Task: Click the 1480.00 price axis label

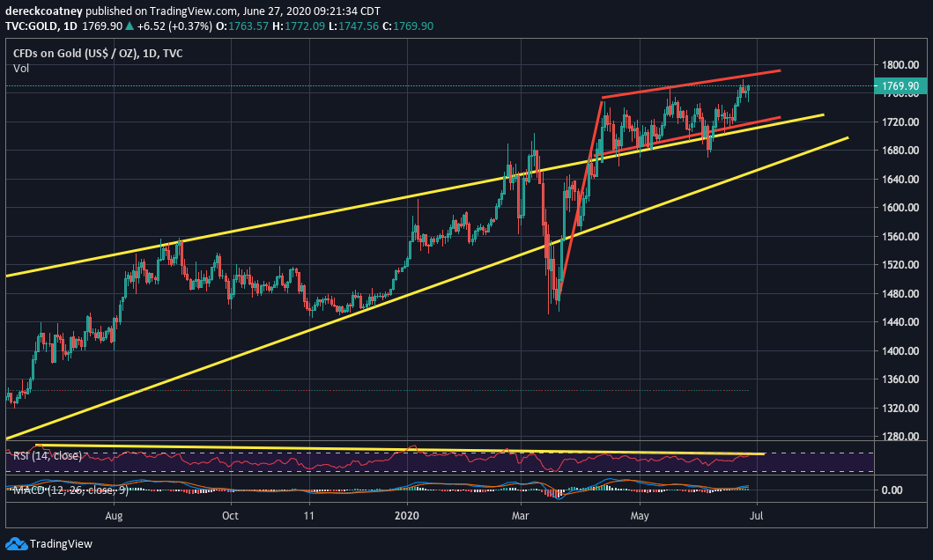Action: pos(900,293)
